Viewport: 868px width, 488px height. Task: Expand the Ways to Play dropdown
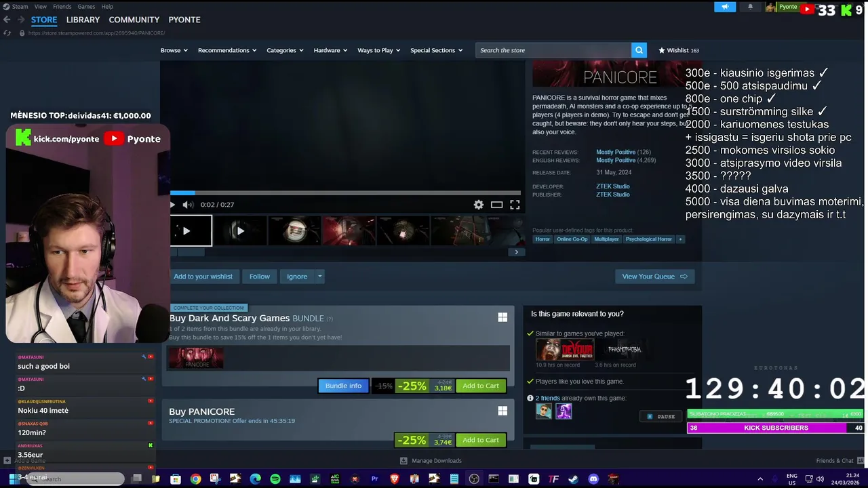(x=379, y=50)
